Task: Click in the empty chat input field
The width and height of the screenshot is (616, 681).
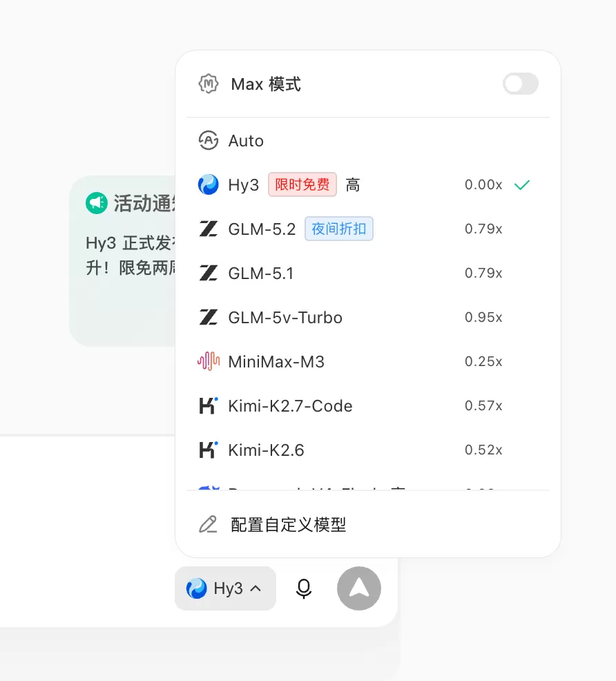Action: point(87,499)
